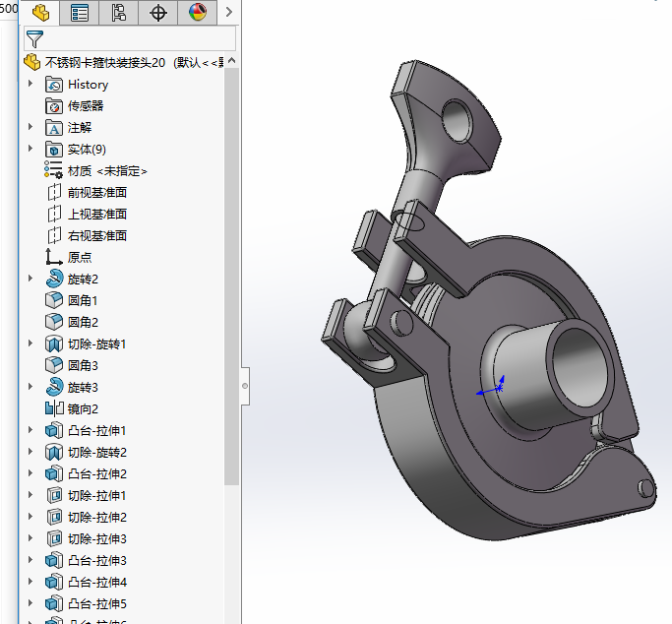Select the 凸台-拉伸1 boss extrude feature
The width and height of the screenshot is (672, 624).
(96, 431)
